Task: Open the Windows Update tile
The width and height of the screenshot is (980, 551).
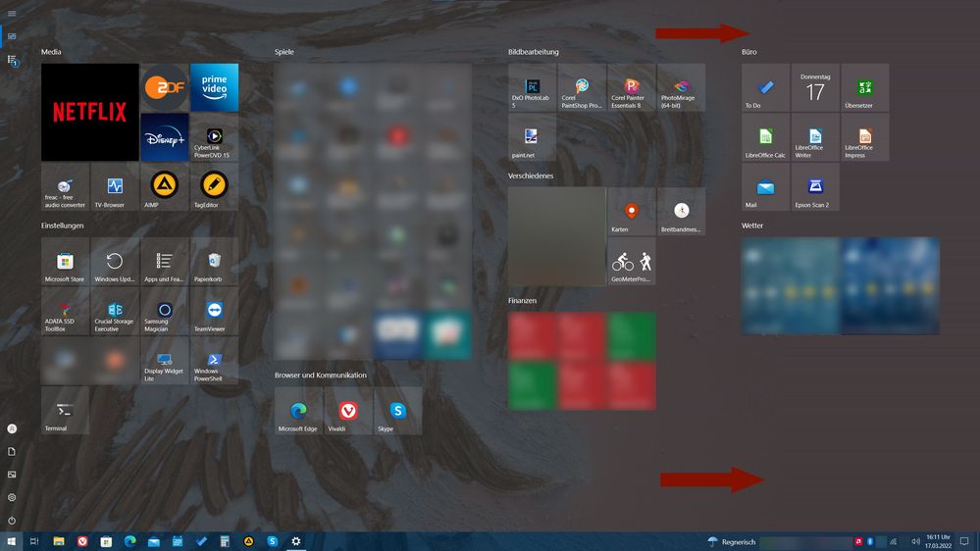Action: (x=115, y=261)
